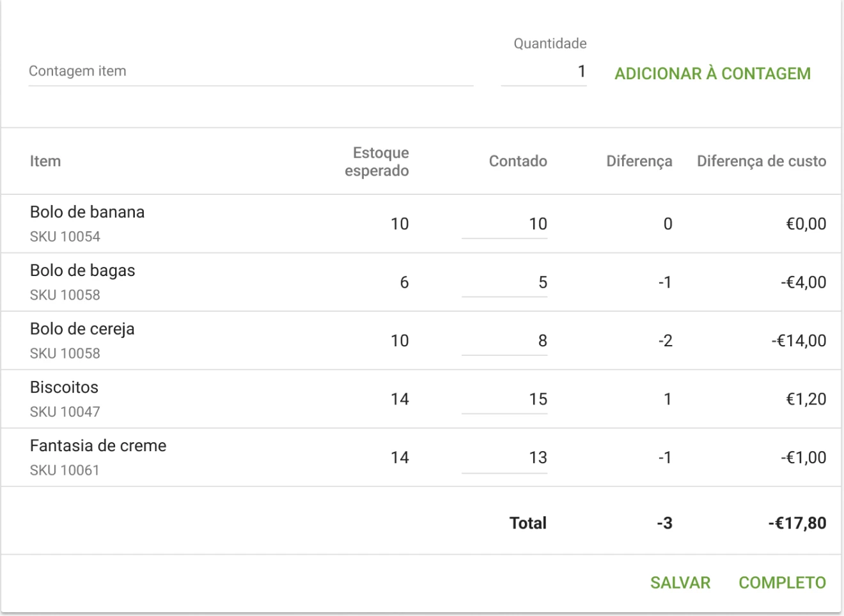Viewport: 844px width, 616px height.
Task: Click the Item column header
Action: [x=45, y=162]
